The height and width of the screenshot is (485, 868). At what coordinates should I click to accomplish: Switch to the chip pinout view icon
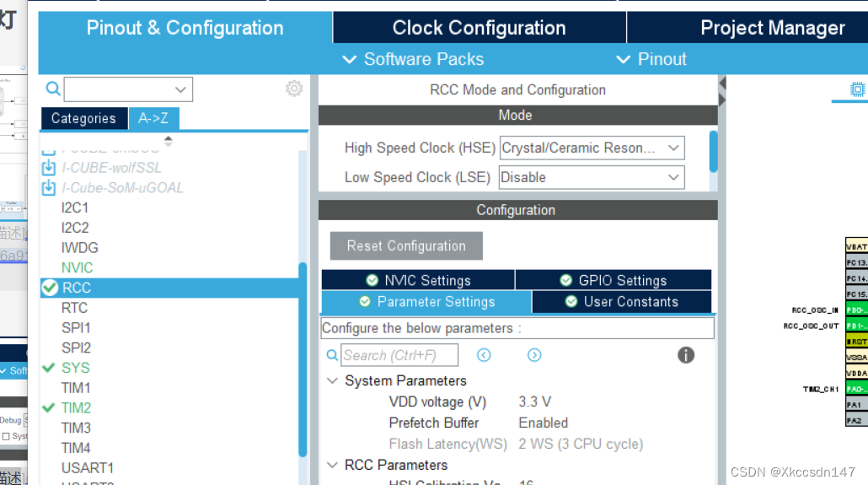point(858,89)
